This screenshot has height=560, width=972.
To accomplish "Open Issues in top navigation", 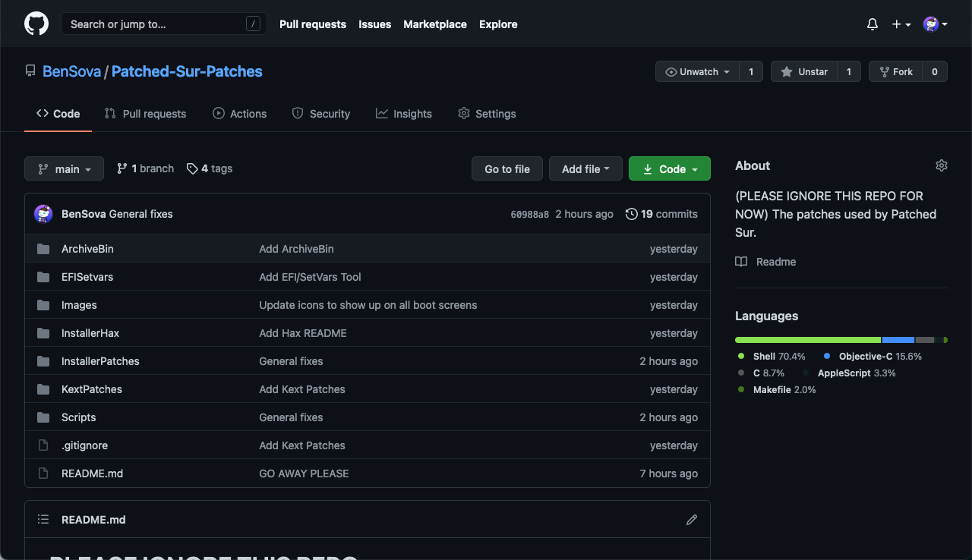I will [x=375, y=24].
